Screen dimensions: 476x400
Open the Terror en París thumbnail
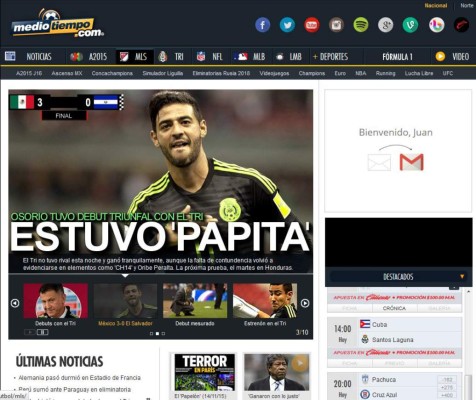click(x=204, y=372)
